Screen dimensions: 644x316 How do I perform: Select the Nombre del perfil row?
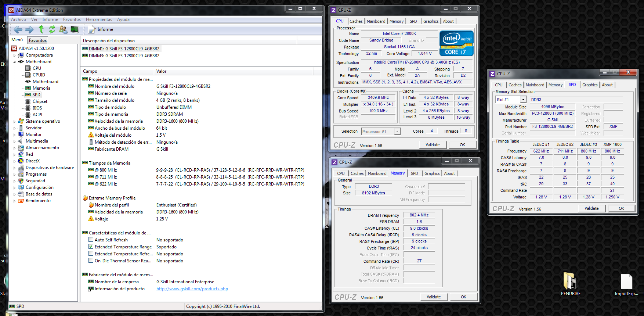[x=201, y=205]
